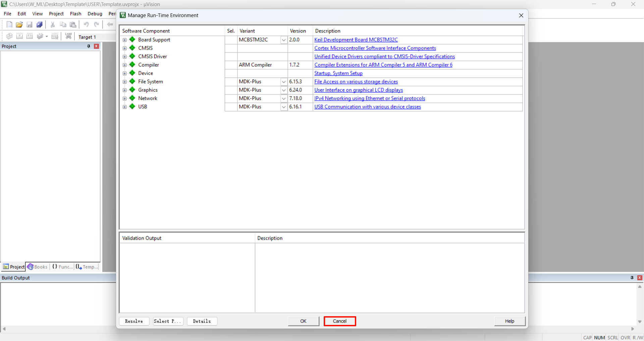The height and width of the screenshot is (341, 644).
Task: Click the green diamond icon beside Board Support
Action: 132,40
